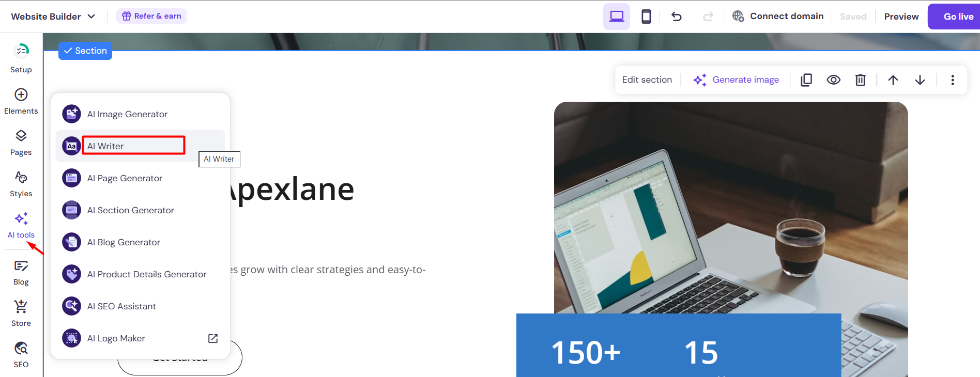Toggle section visibility eye icon

833,80
